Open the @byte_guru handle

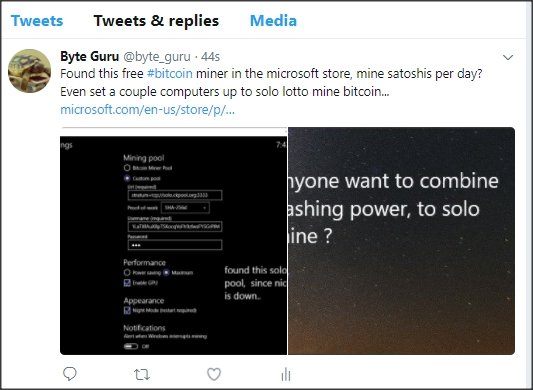point(157,56)
